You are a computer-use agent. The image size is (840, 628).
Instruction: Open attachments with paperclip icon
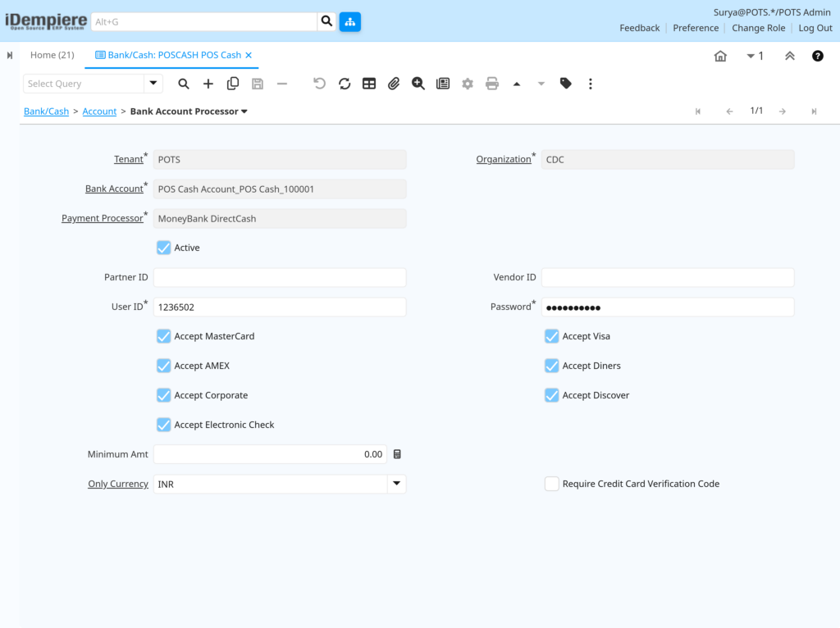pos(394,84)
